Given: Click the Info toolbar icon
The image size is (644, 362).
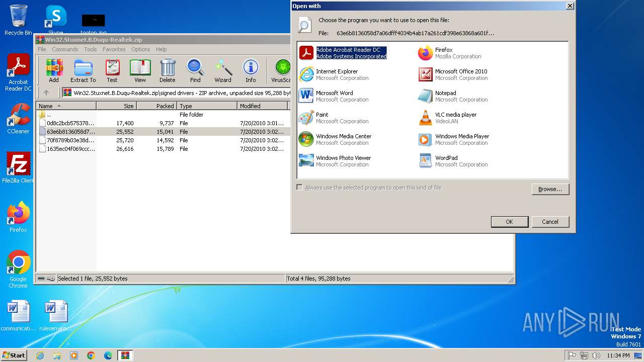Looking at the screenshot, I should pos(251,71).
